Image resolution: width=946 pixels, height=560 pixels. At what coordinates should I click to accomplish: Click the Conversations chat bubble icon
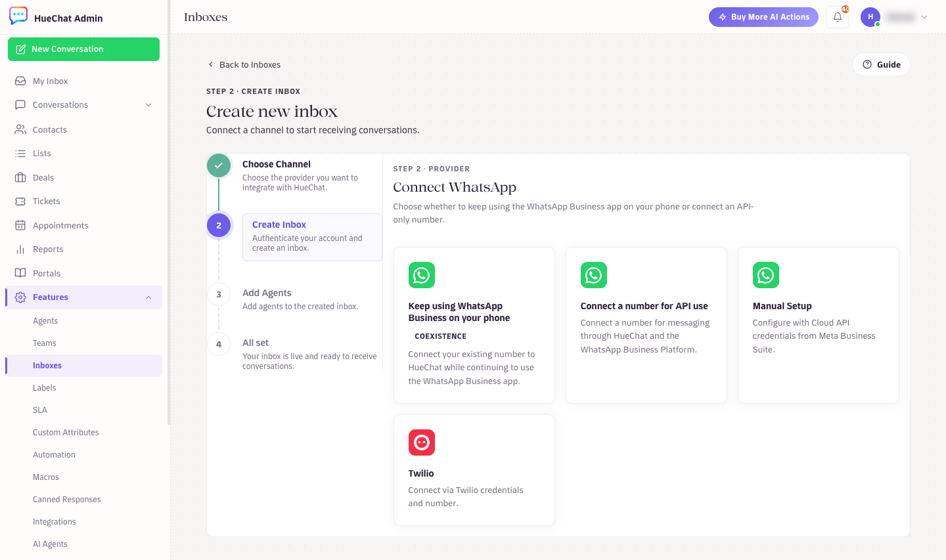point(20,104)
